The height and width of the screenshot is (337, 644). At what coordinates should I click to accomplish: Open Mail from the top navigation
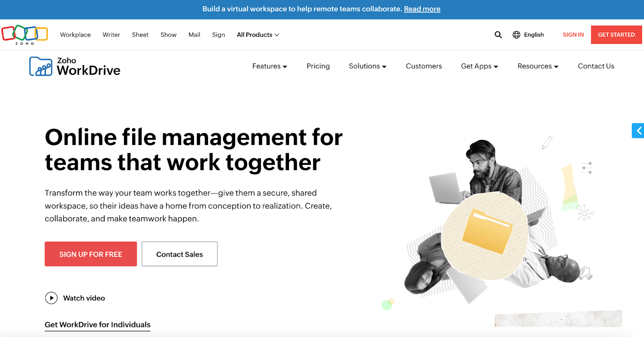(194, 35)
